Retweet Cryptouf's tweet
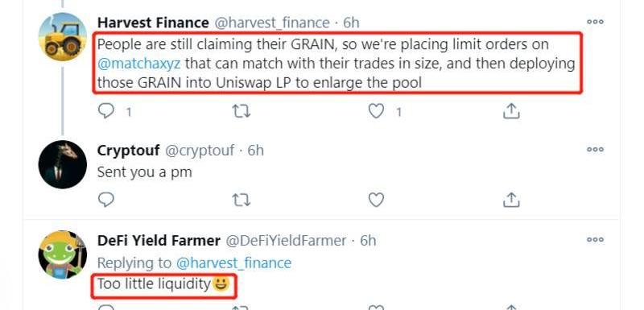Image resolution: width=644 pixels, height=310 pixels. click(x=241, y=200)
